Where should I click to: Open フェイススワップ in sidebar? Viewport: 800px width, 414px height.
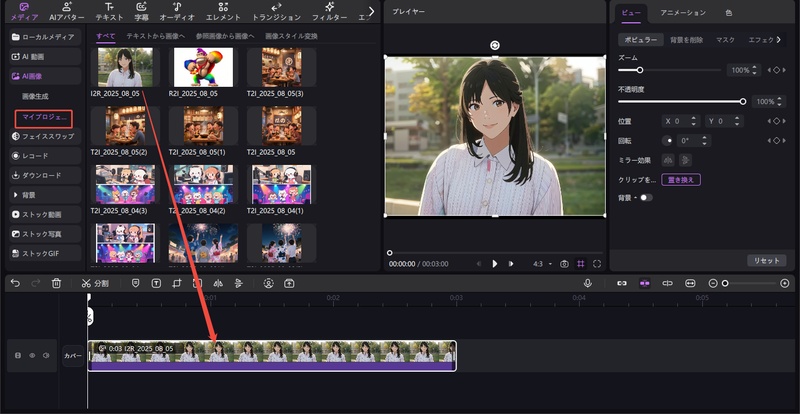pos(45,136)
